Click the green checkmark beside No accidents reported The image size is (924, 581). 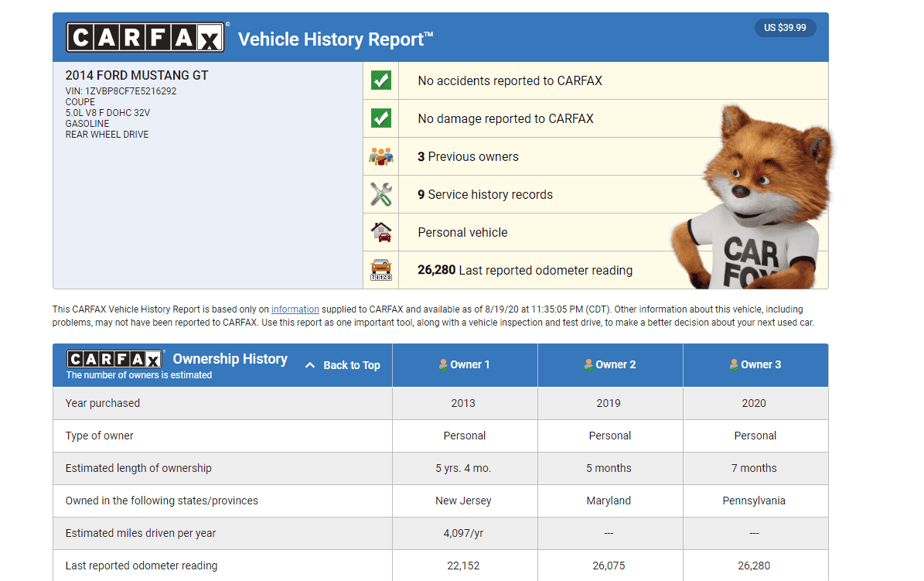coord(380,80)
